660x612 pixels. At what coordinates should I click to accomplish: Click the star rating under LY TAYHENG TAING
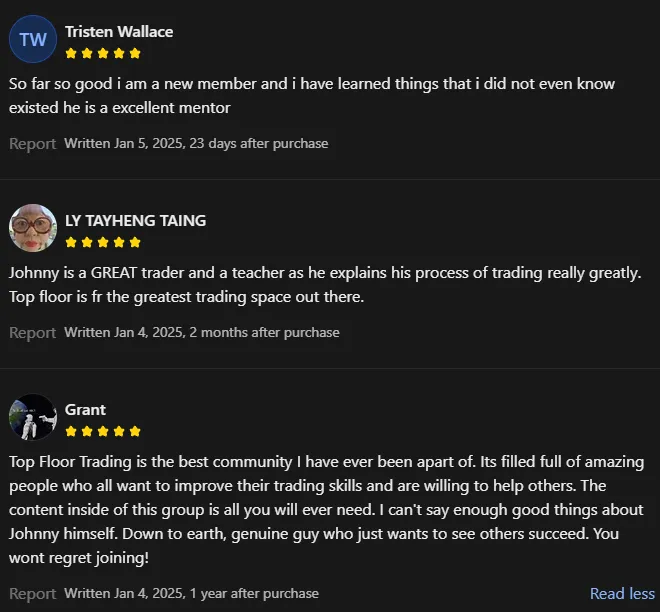(x=103, y=242)
